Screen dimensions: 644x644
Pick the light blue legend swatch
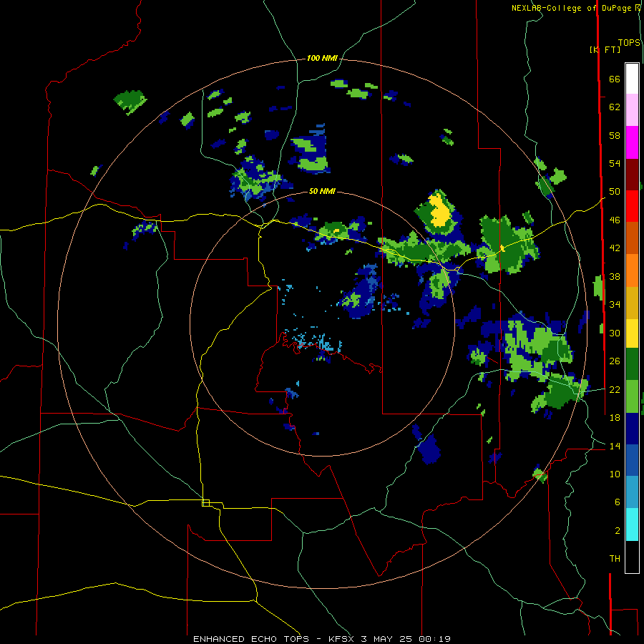pyautogui.click(x=632, y=492)
